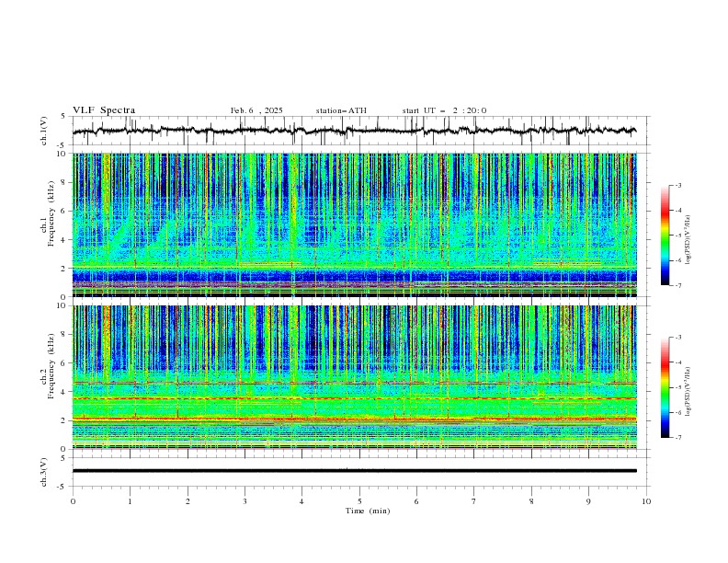
Task: Click the ch.1 color bar "log(PSD)(V²/Hz)" label
Action: tap(688, 240)
